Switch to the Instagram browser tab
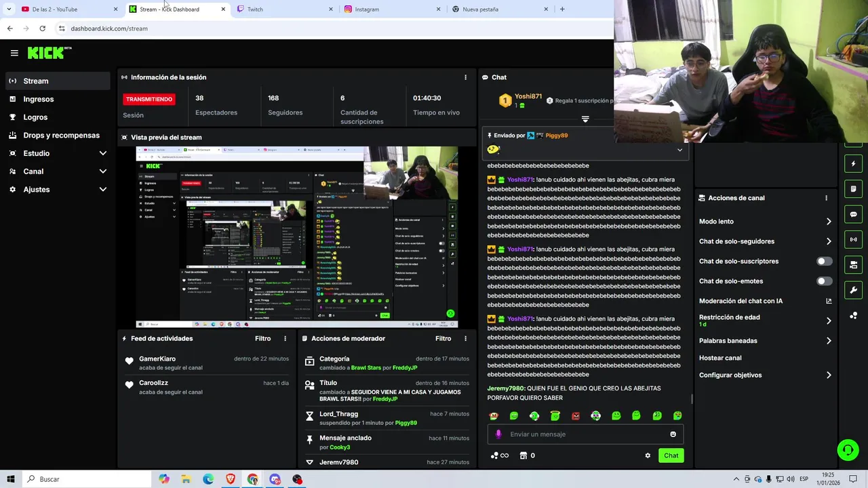The width and height of the screenshot is (868, 488). 393,9
